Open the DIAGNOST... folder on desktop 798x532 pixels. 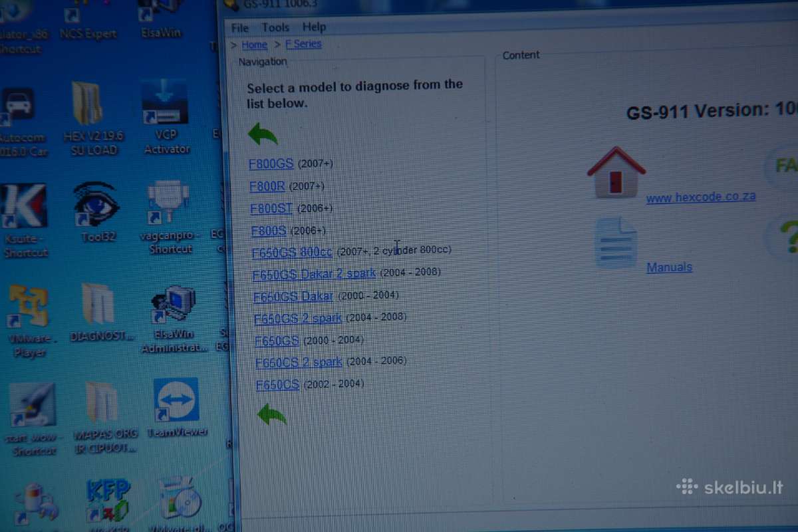pyautogui.click(x=102, y=313)
